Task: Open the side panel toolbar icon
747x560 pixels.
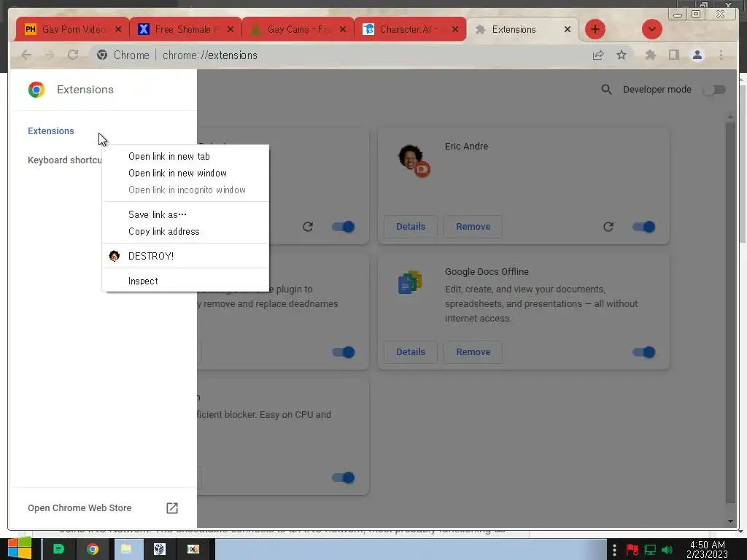Action: point(673,55)
